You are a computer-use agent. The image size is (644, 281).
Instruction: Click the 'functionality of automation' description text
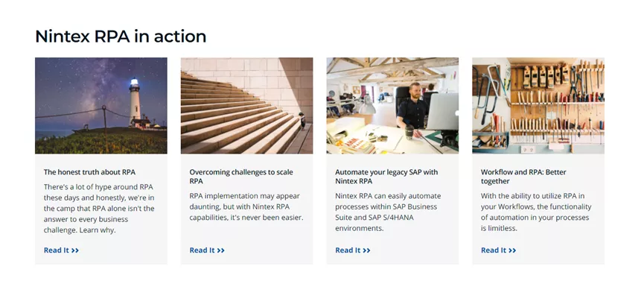(536, 212)
